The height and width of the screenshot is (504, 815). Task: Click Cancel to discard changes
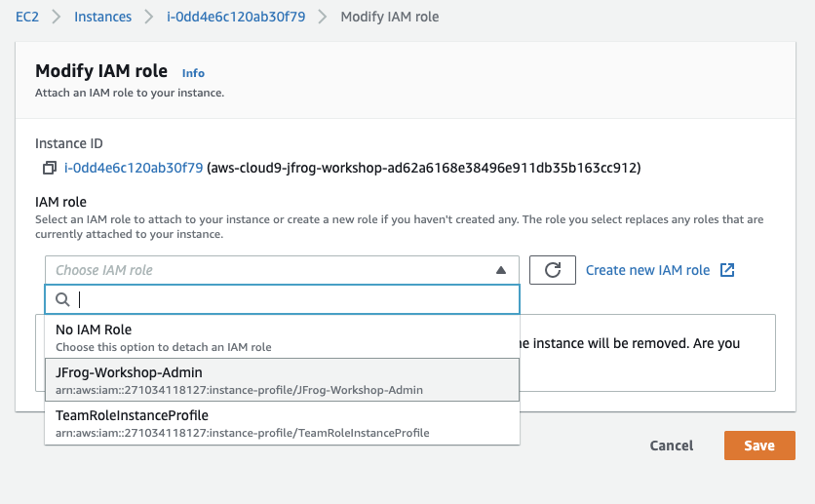click(x=671, y=446)
